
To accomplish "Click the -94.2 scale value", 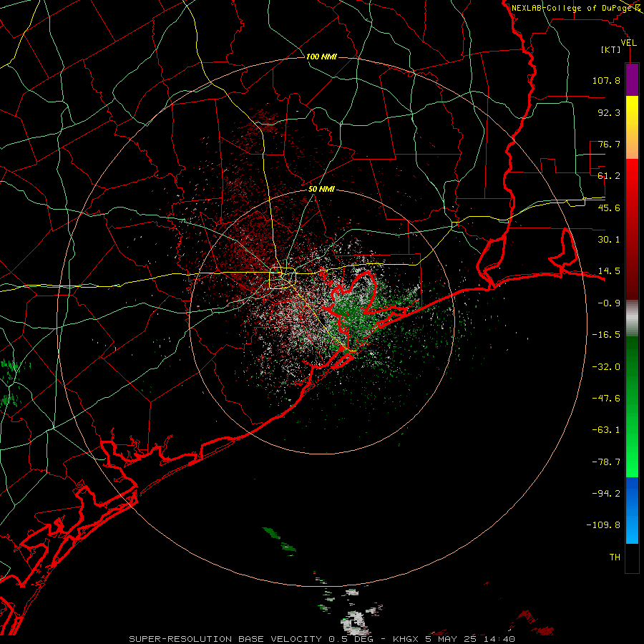I will (606, 494).
